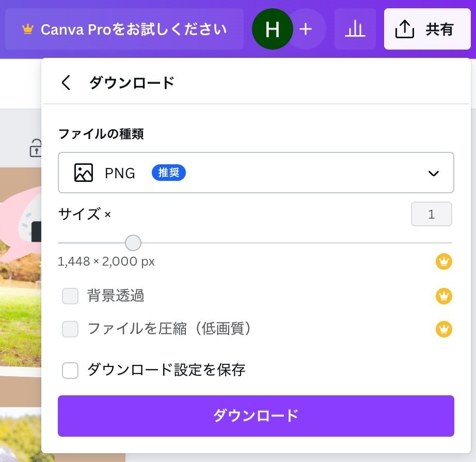Open the analytics bar chart icon
The image size is (476, 462).
point(355,29)
